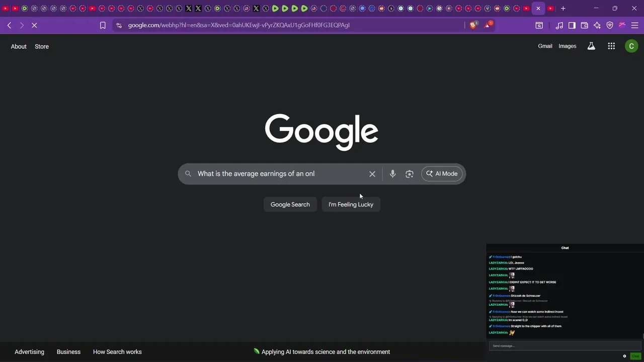Image resolution: width=644 pixels, height=362 pixels.
Task: Select chat message 'WTF LMFFAOOOO'
Action: click(521, 269)
